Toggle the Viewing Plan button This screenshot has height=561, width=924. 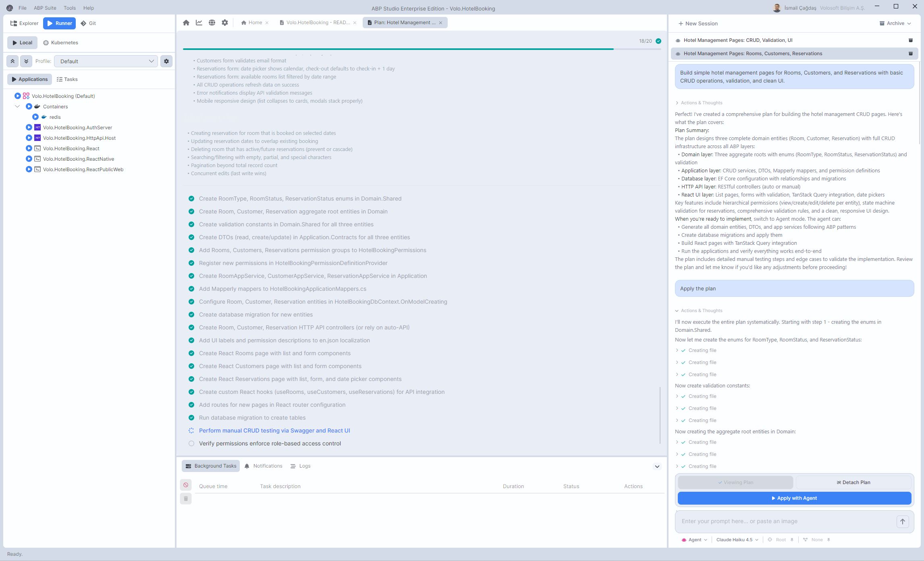pyautogui.click(x=735, y=482)
